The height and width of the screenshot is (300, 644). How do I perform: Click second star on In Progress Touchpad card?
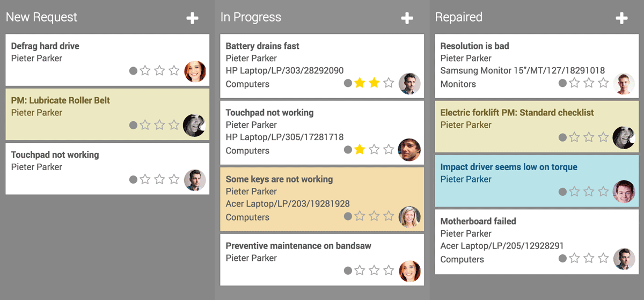click(374, 150)
